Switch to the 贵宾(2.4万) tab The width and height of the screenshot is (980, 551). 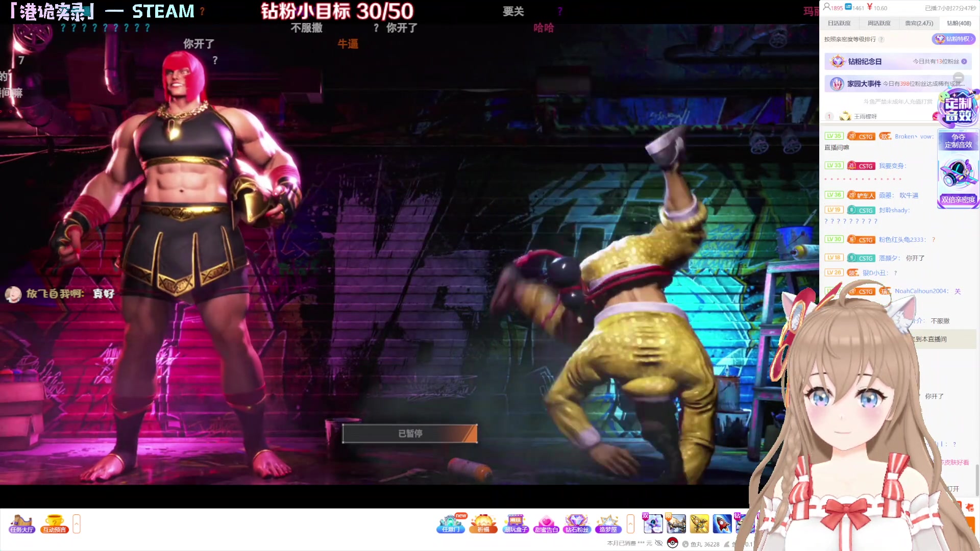click(x=919, y=23)
